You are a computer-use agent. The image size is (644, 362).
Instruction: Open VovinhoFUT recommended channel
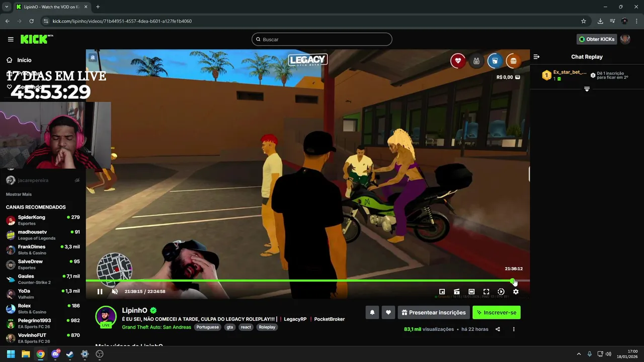click(x=43, y=338)
